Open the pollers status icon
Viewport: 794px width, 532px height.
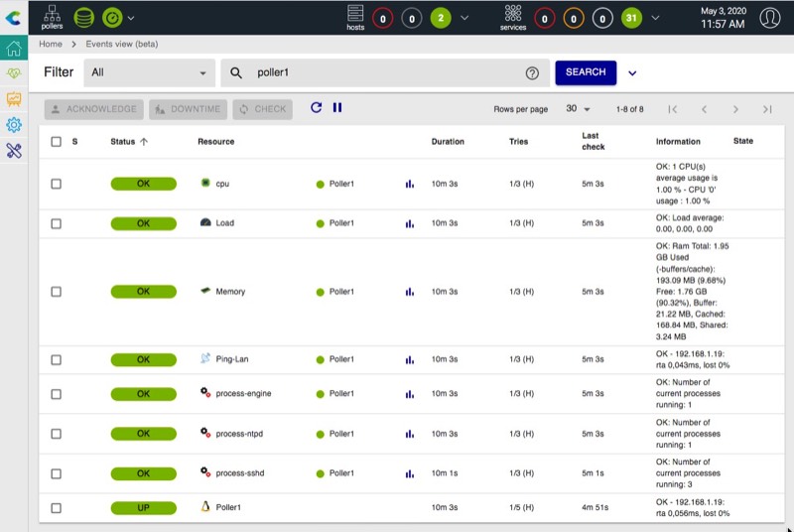click(x=52, y=17)
